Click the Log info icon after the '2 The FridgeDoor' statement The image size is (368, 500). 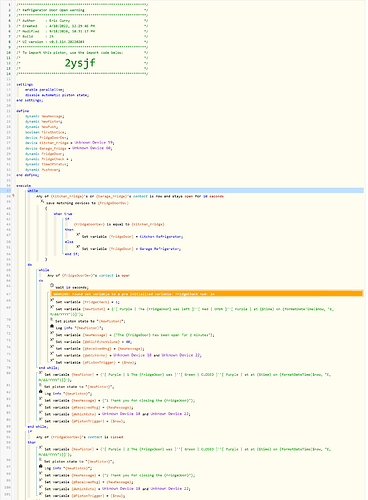(41, 467)
